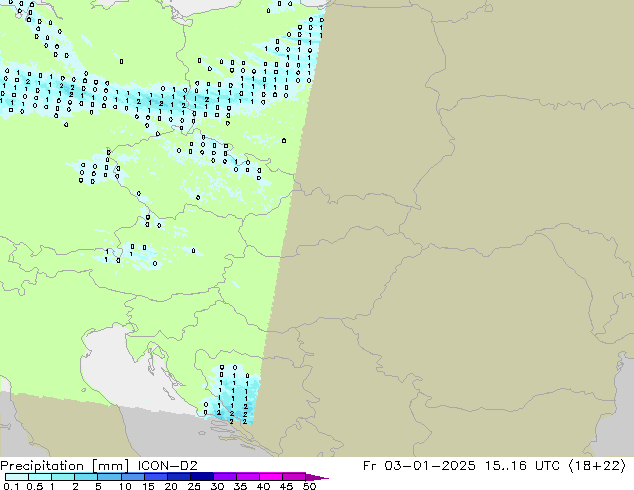Click the '0.5' legend scale label
The image size is (634, 490).
pyautogui.click(x=35, y=486)
